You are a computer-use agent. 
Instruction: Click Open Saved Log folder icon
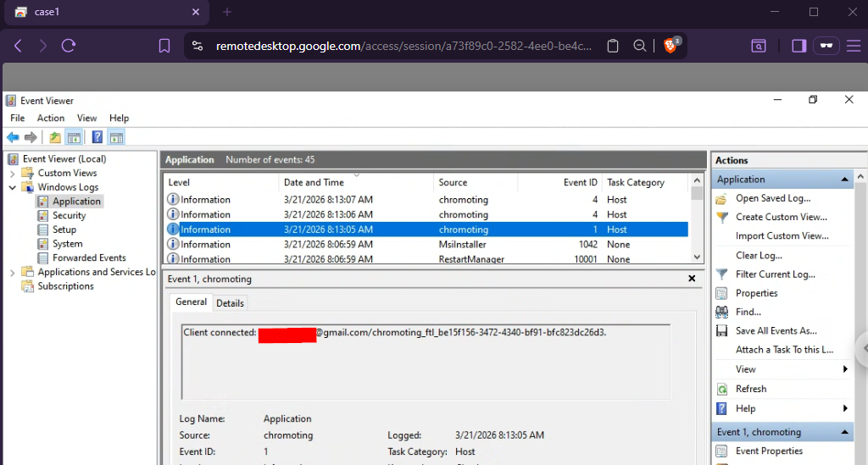(x=721, y=198)
